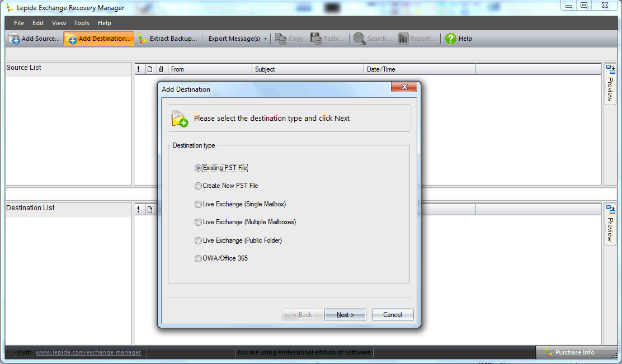
Task: Click the Next button
Action: [x=345, y=314]
